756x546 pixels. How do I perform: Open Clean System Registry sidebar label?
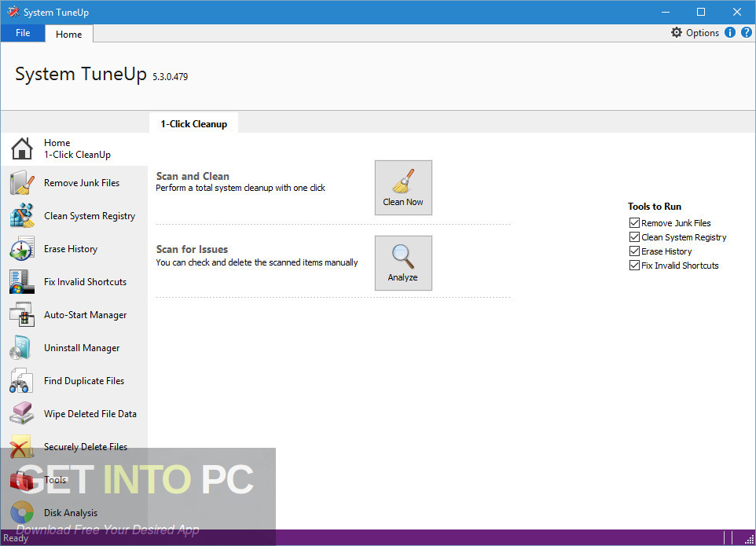[90, 216]
